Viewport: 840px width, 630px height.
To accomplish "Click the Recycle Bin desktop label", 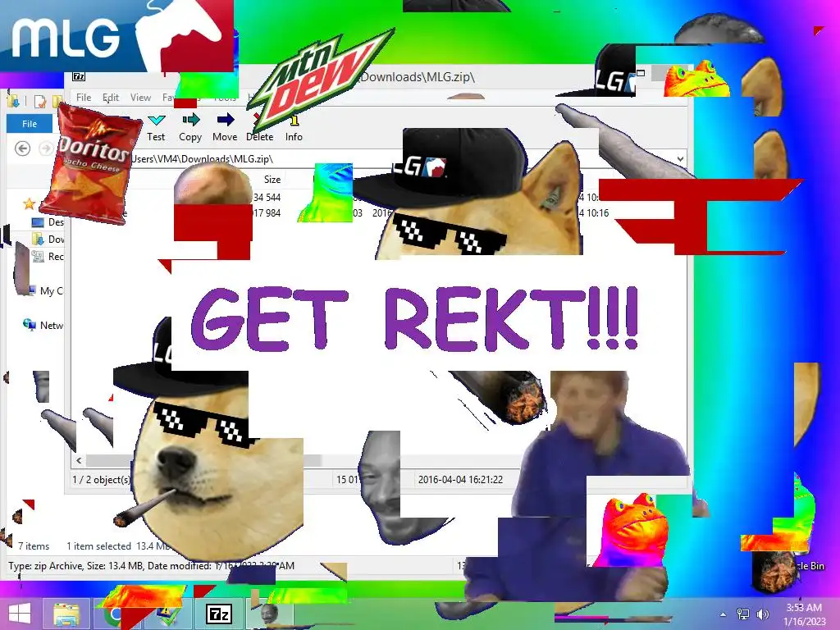I will tap(809, 566).
